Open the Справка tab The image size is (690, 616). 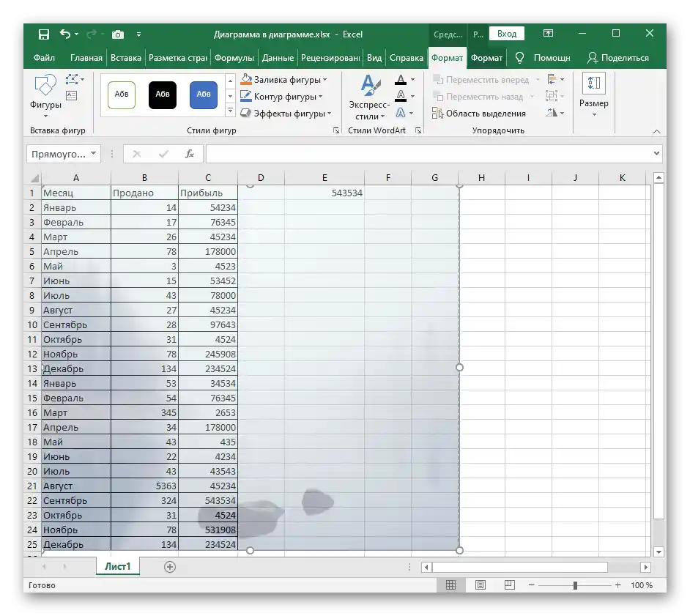(x=406, y=58)
